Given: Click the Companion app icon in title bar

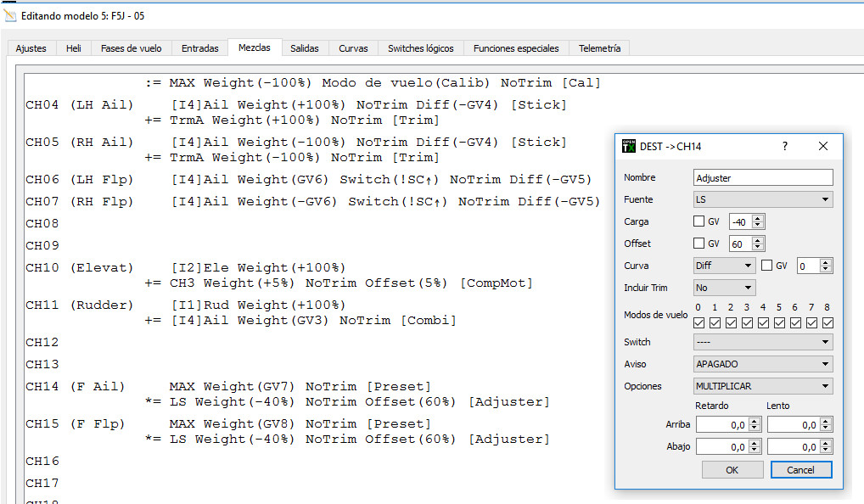Looking at the screenshot, I should pyautogui.click(x=10, y=16).
